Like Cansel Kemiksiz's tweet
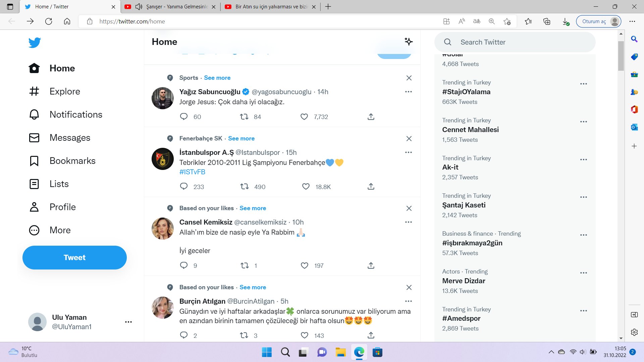This screenshot has height=362, width=644. click(304, 265)
